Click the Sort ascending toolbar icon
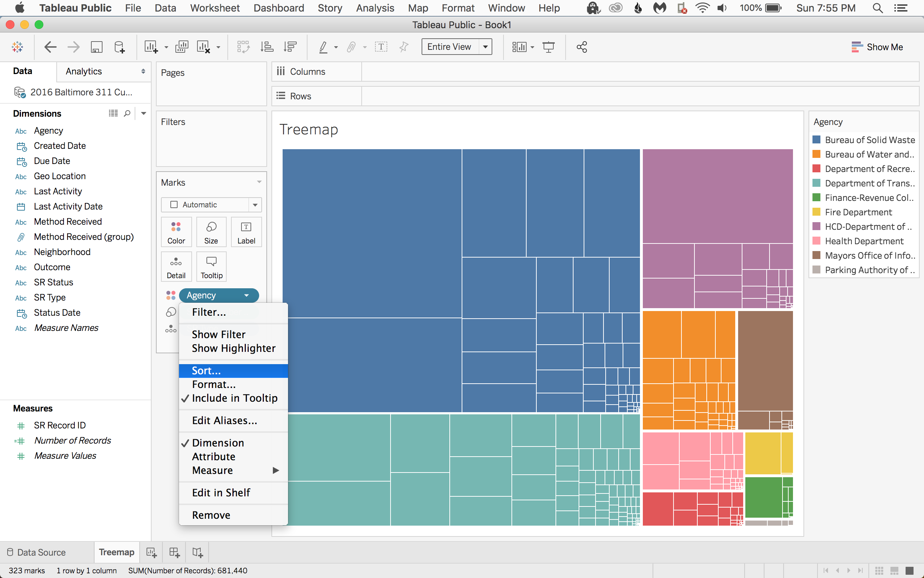924x578 pixels. (267, 47)
